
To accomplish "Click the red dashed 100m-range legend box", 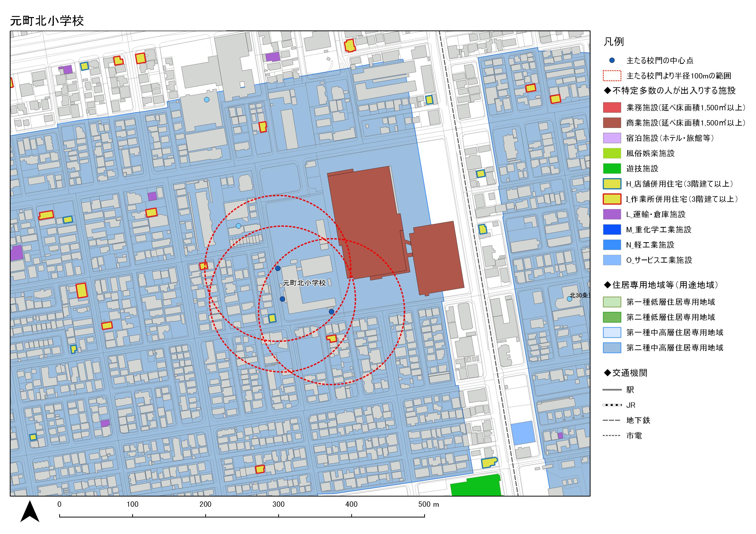I will pyautogui.click(x=612, y=76).
